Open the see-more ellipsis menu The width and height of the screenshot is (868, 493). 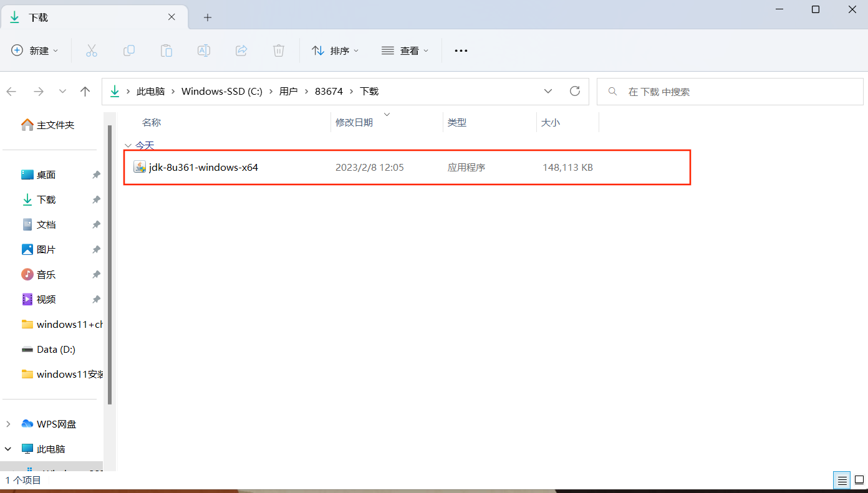461,50
